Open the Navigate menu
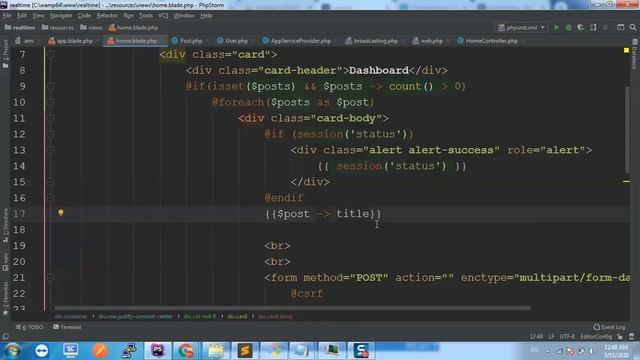This screenshot has height=360, width=640. pos(61,16)
